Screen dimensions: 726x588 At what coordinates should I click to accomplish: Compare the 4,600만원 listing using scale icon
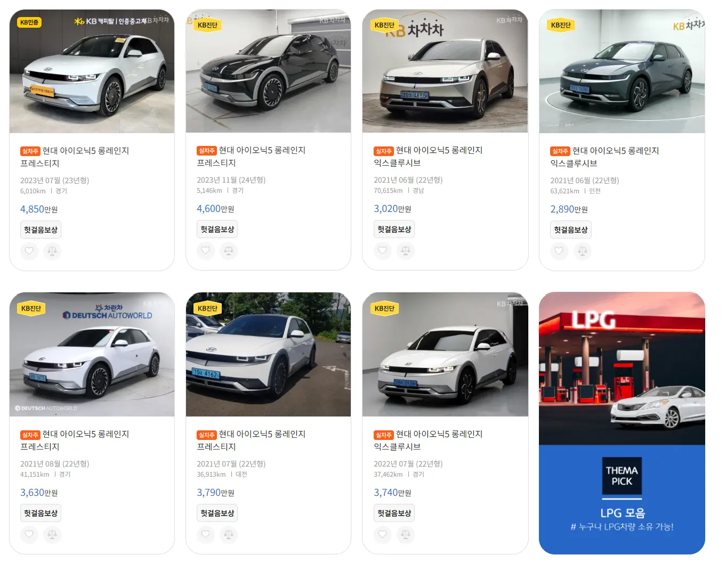point(229,250)
